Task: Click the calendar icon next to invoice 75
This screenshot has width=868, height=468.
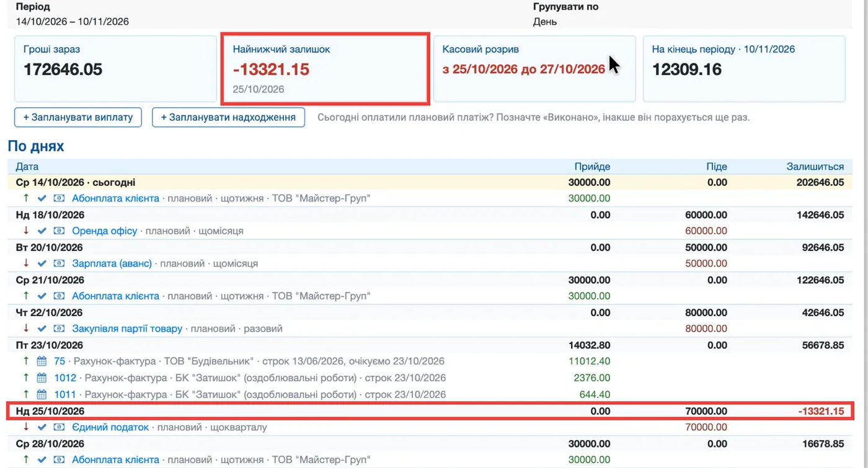Action: (42, 361)
